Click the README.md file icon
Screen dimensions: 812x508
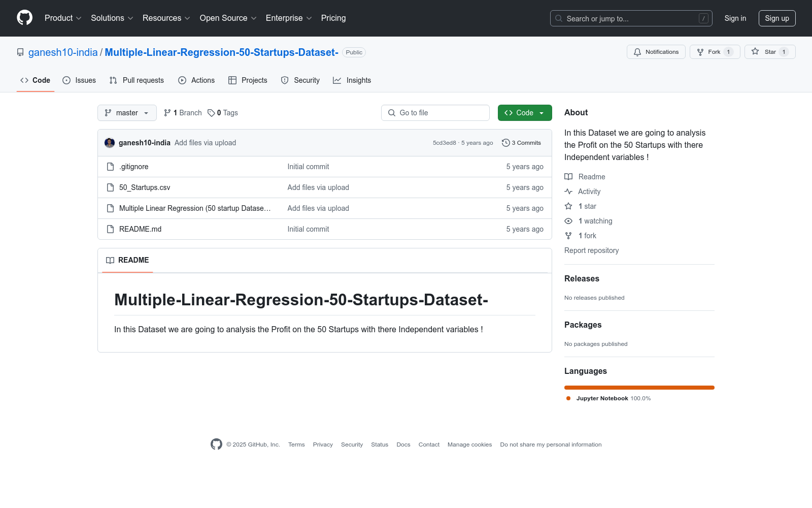click(110, 229)
